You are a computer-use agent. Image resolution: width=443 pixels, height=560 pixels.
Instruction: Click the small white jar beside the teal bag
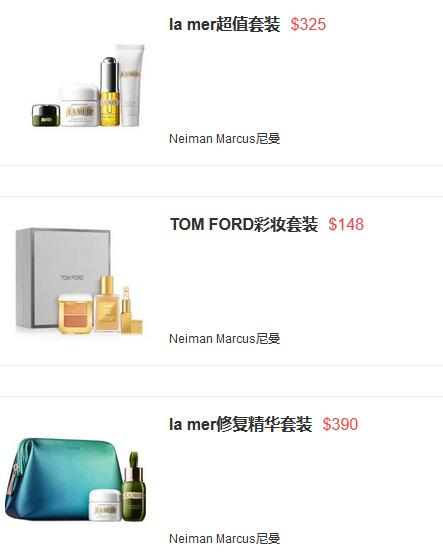pos(104,505)
